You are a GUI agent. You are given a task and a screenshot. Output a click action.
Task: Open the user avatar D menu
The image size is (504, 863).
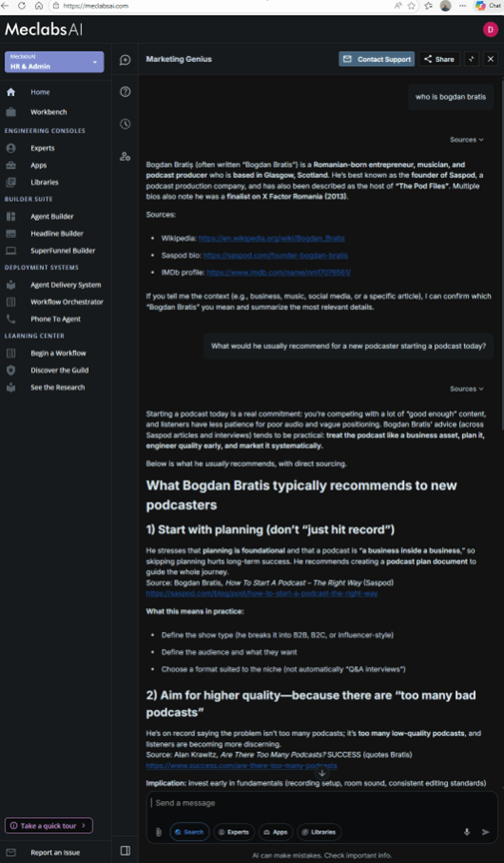pos(490,29)
